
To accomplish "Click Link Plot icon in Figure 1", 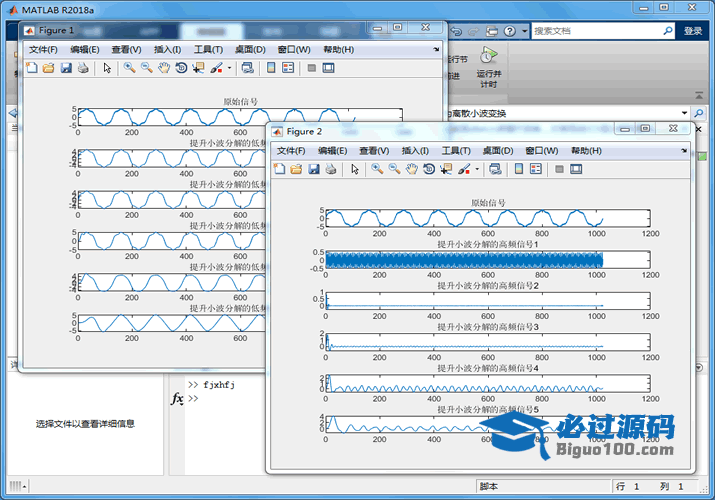I will point(247,68).
